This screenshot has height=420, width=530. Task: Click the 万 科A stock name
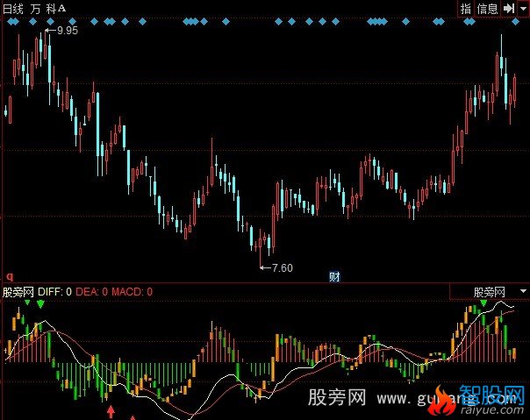47,9
